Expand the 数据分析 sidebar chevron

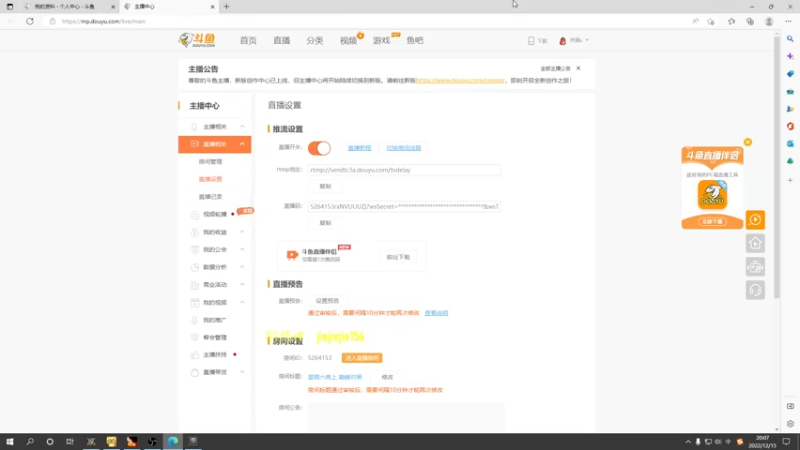pos(242,267)
